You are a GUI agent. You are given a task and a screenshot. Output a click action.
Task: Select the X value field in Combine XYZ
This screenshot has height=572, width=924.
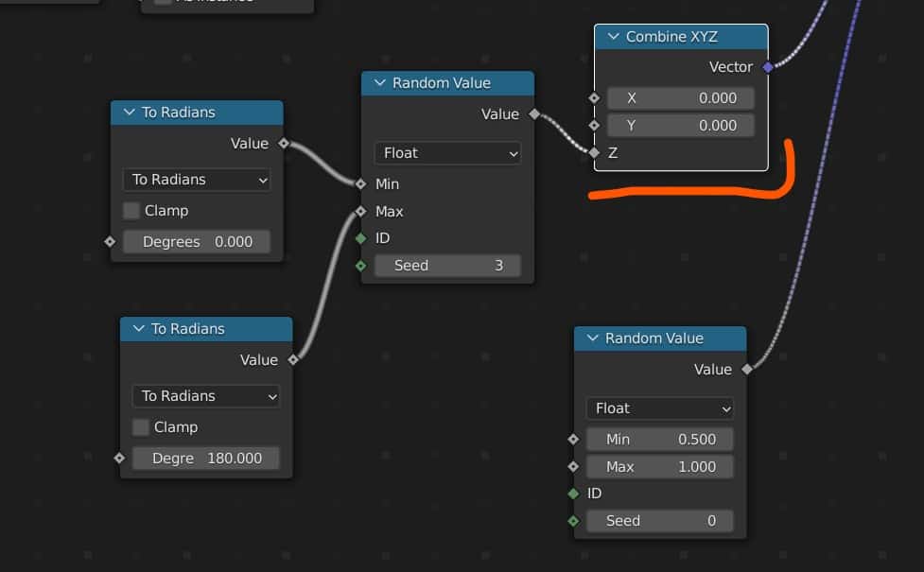click(x=680, y=98)
